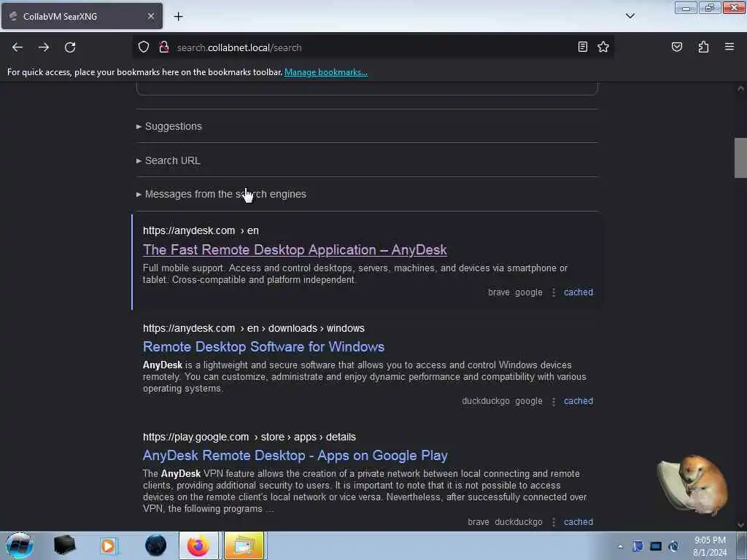The width and height of the screenshot is (747, 560).
Task: Switch to Firefox in the taskbar
Action: pyautogui.click(x=198, y=545)
